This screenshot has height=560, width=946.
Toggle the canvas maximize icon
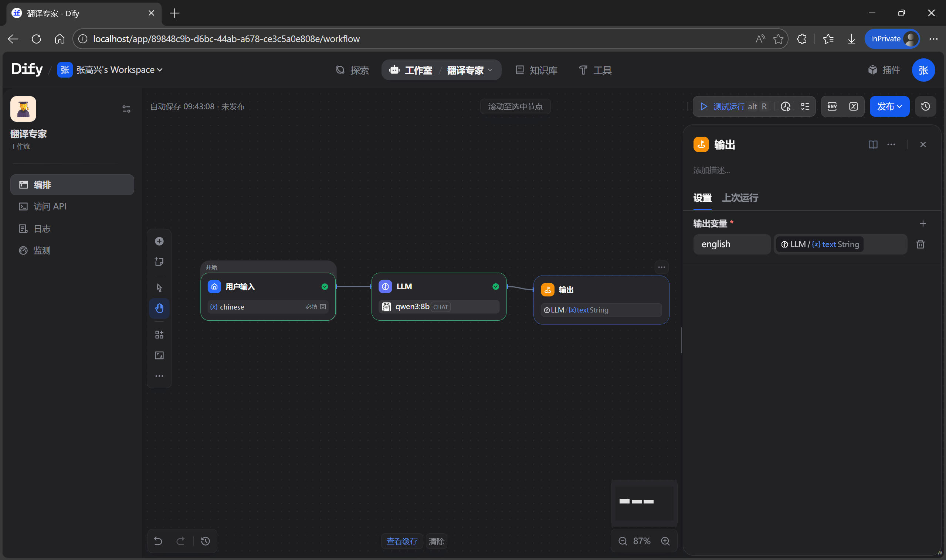click(x=159, y=355)
